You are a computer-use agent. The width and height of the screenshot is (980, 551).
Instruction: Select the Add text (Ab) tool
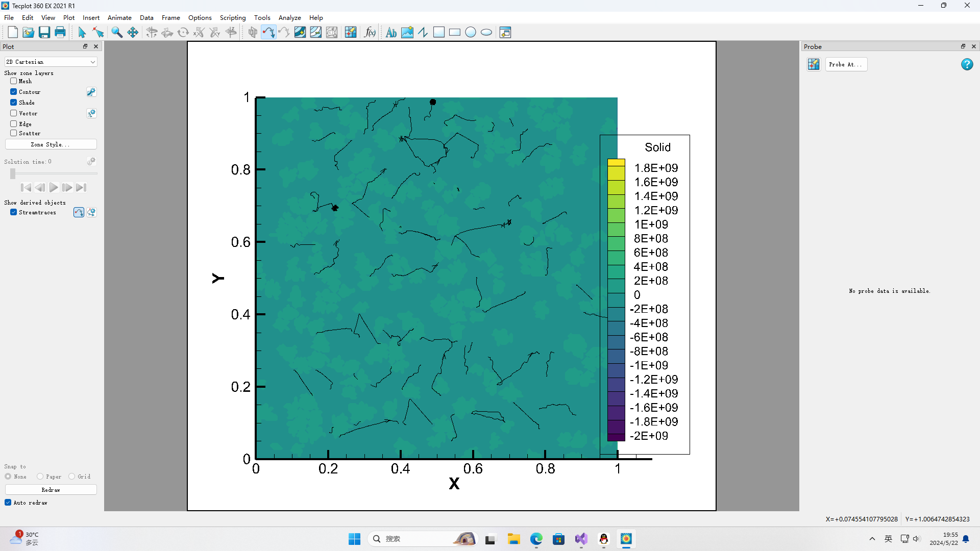[x=391, y=33]
